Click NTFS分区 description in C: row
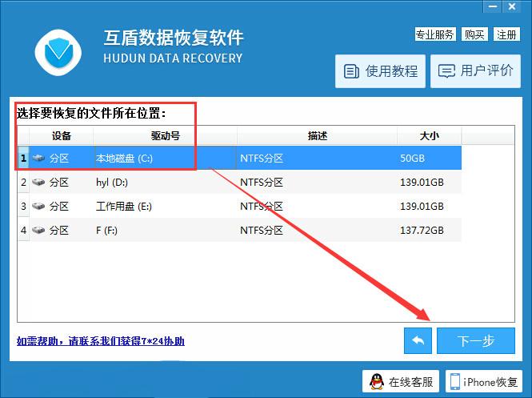This screenshot has height=398, width=532. (x=262, y=159)
